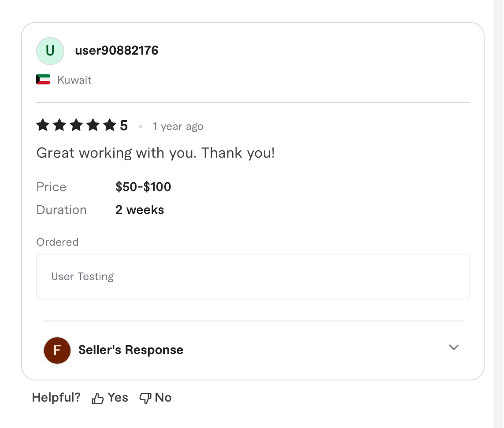Click the user90882176 avatar icon

(x=50, y=51)
